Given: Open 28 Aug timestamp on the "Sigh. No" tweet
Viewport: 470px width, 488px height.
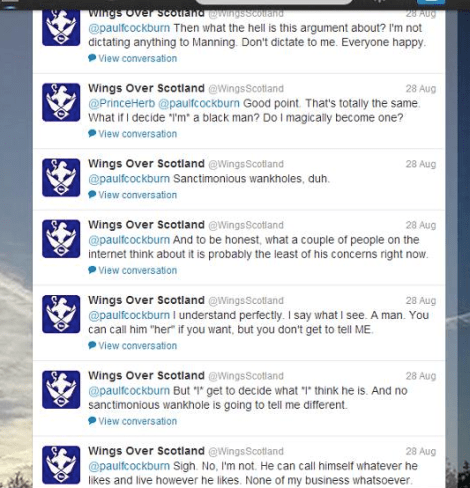Looking at the screenshot, I should click(x=421, y=451).
